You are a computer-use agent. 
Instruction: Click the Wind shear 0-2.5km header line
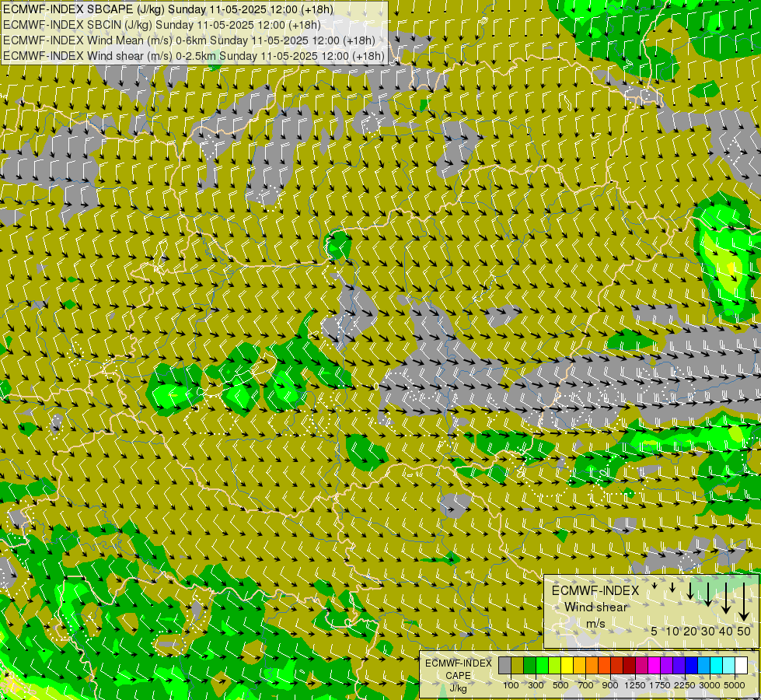point(194,56)
